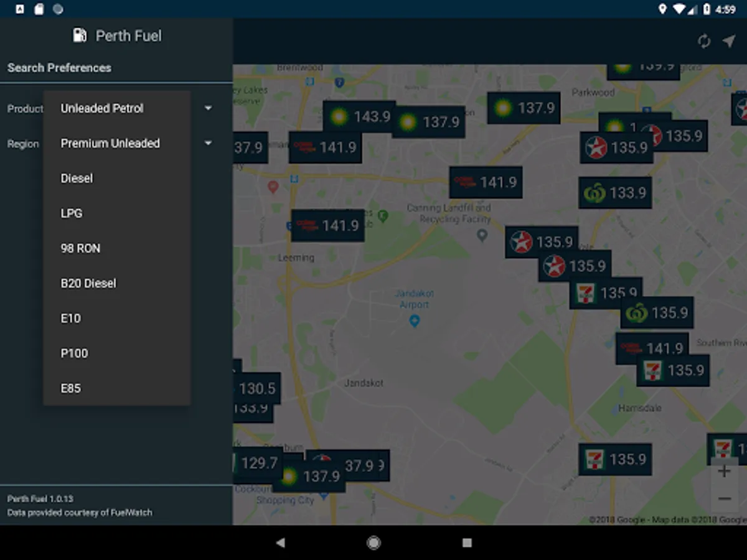Image resolution: width=747 pixels, height=560 pixels.
Task: Zoom out with the map minus button
Action: tap(724, 498)
